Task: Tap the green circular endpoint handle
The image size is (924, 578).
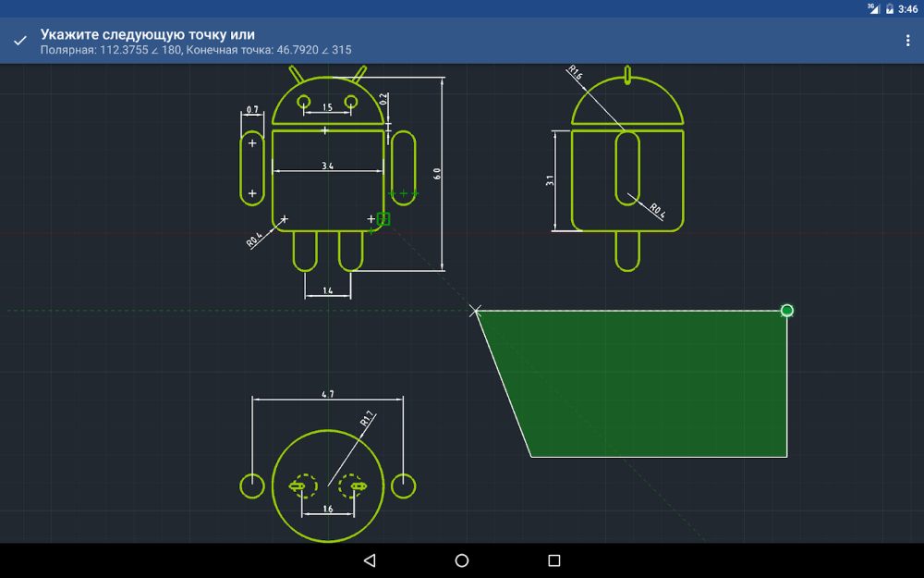Action: [786, 310]
